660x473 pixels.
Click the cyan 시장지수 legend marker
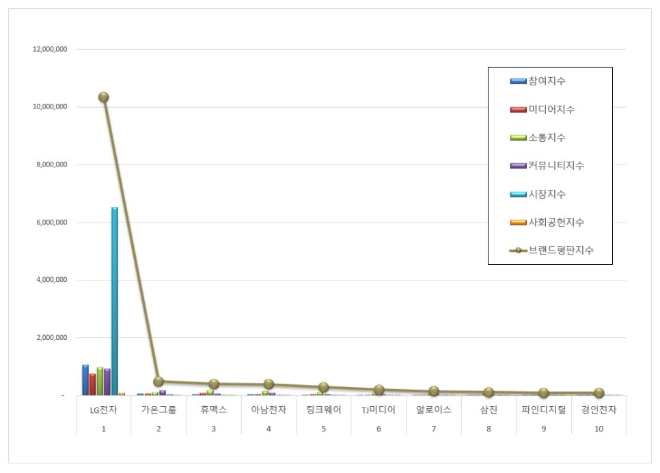click(x=517, y=193)
